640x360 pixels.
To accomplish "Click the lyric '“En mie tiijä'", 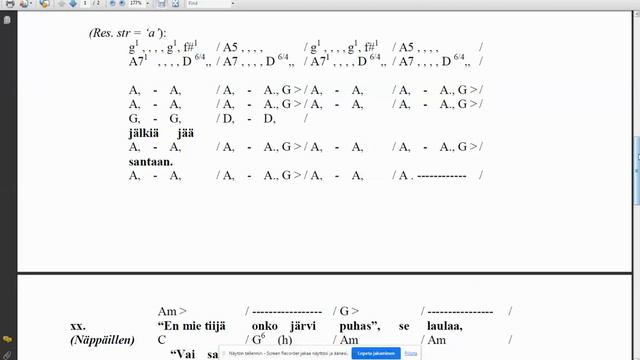I will tap(191, 326).
